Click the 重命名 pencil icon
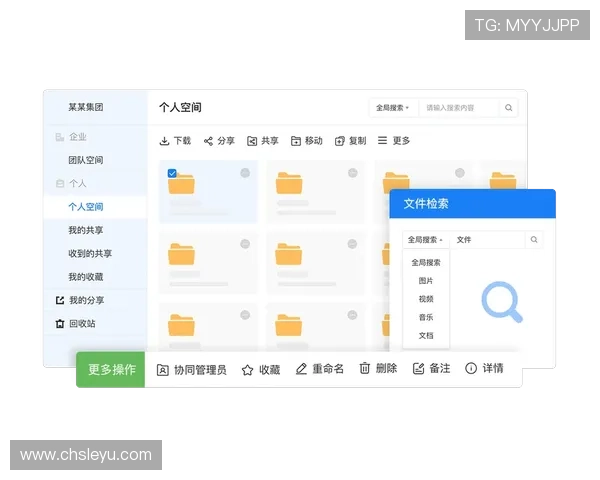This screenshot has height=480, width=600. click(301, 369)
